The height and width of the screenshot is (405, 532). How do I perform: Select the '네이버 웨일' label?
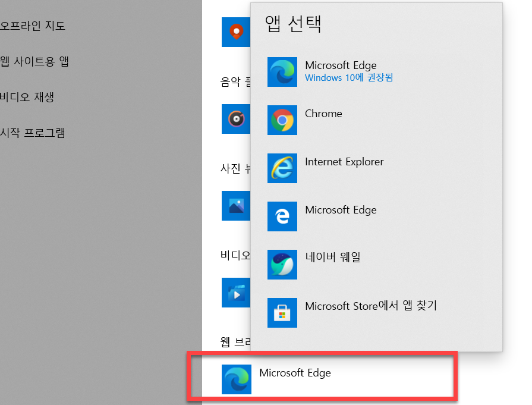pos(332,257)
